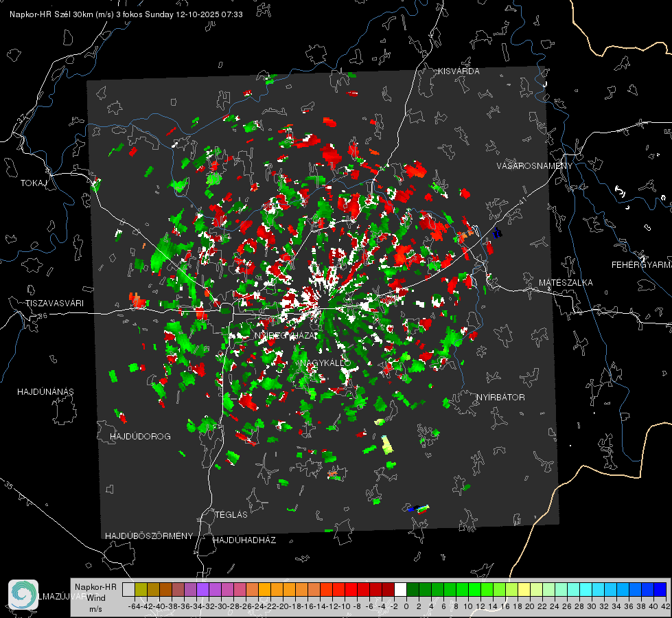This screenshot has width=672, height=618.
Task: Click road number 36 label near Tiszavasvári
Action: tap(43, 316)
